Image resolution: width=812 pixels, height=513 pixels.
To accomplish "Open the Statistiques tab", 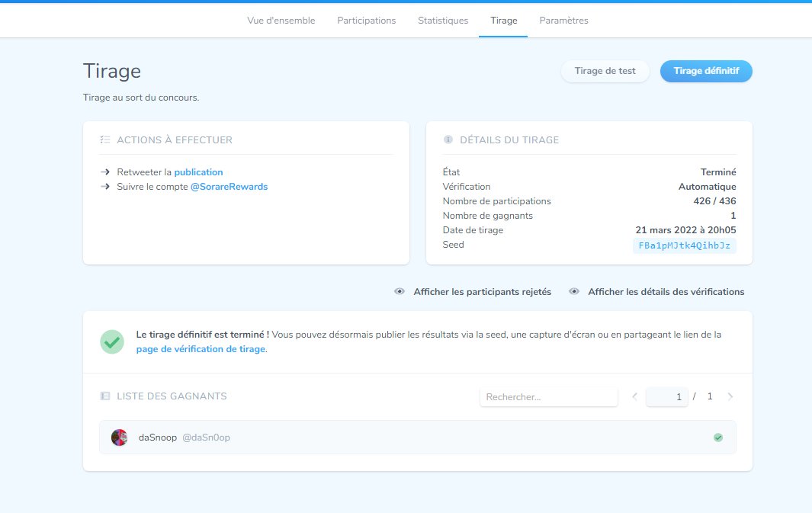I will coord(443,21).
